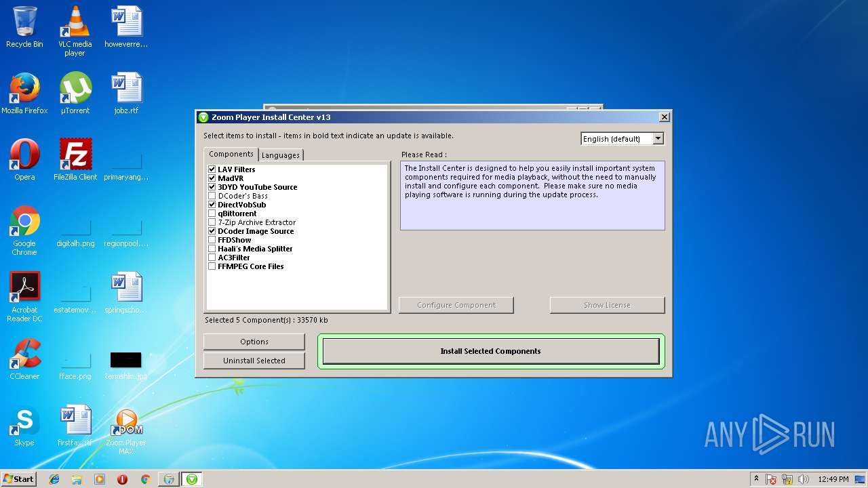Check the FFDShow component
The height and width of the screenshot is (488, 868).
click(x=212, y=240)
